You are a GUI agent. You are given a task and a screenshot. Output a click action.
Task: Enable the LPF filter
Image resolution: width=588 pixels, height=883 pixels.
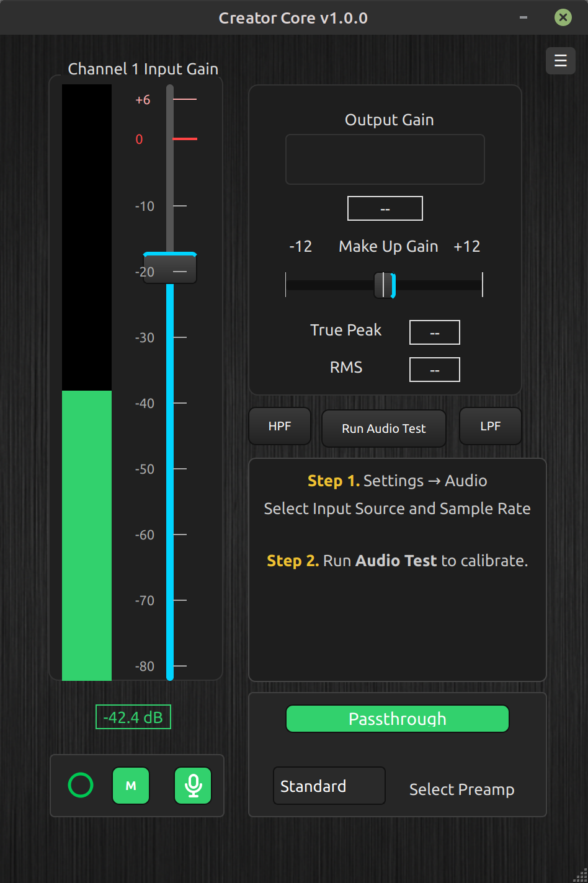click(491, 426)
